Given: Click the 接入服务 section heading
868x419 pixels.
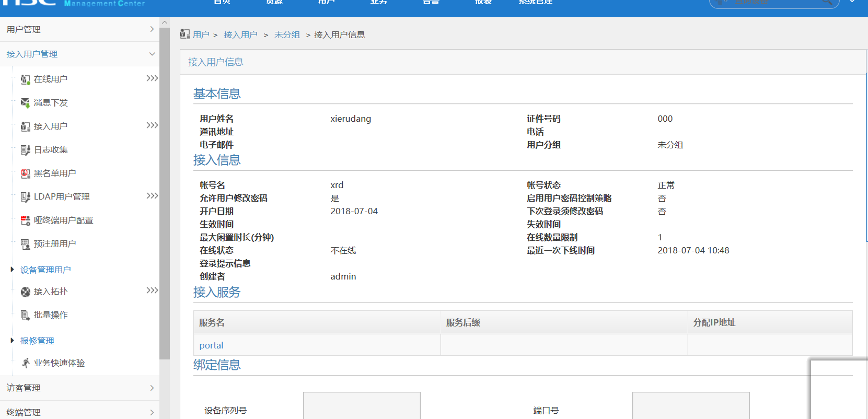Looking at the screenshot, I should coord(217,292).
